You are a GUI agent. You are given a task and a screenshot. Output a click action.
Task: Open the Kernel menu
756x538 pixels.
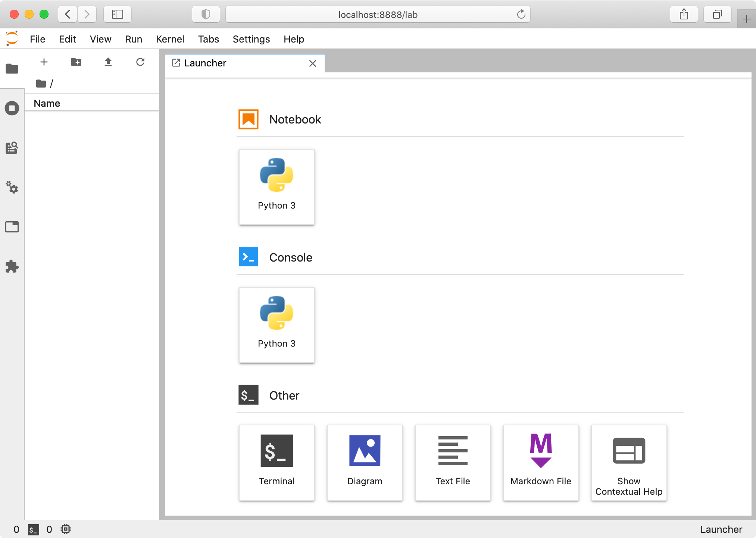[x=170, y=39]
